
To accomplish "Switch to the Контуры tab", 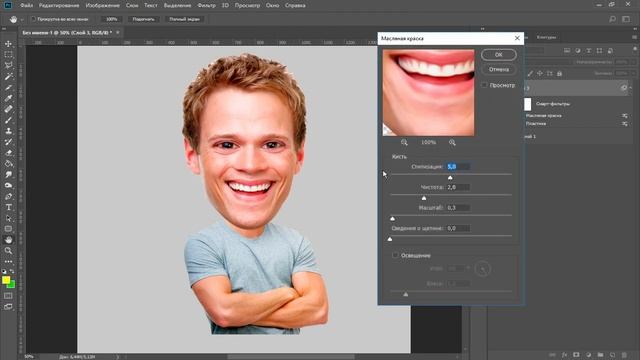I will [x=546, y=37].
